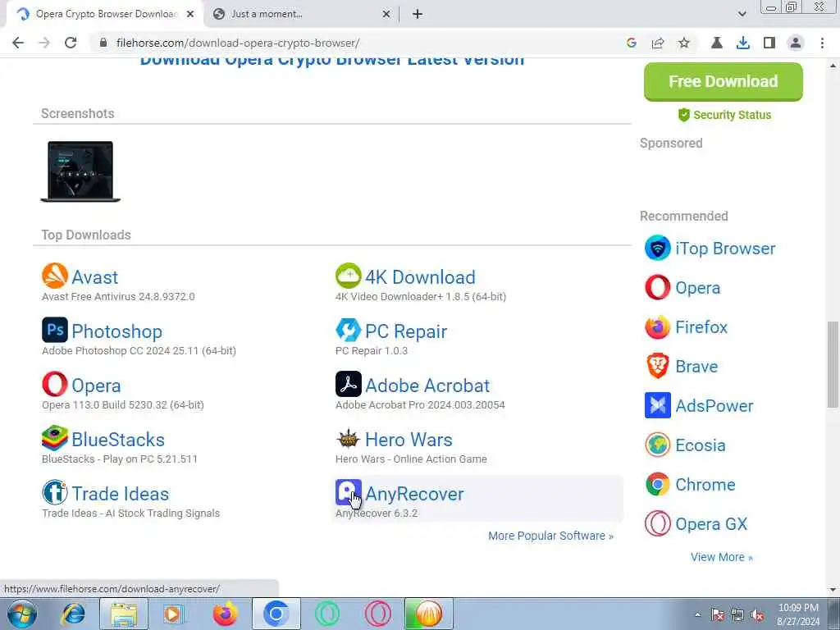This screenshot has height=630, width=840.
Task: Click the page vertical scrollbar thumb
Action: click(833, 364)
